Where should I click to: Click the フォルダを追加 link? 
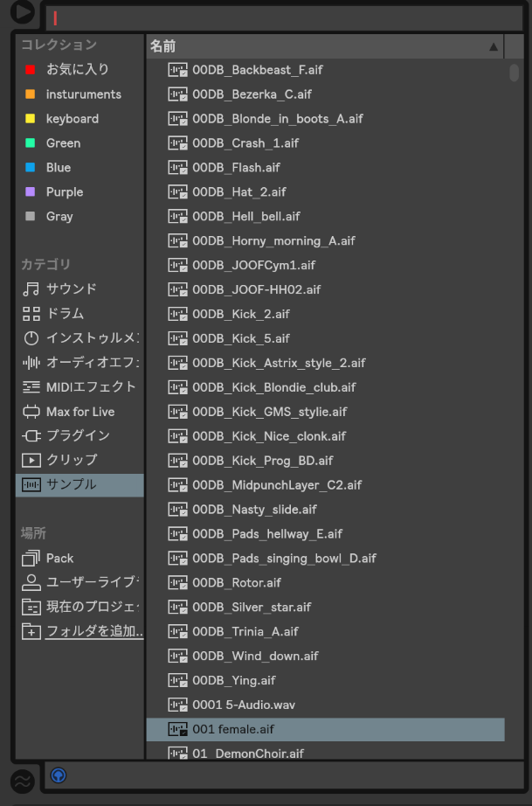(94, 631)
